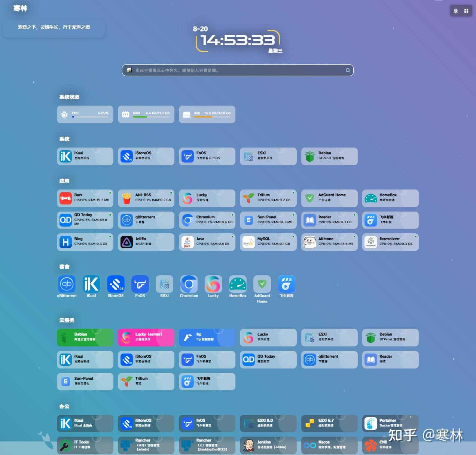Launch the Allinone app card
This screenshot has width=476, height=455.
(x=329, y=242)
